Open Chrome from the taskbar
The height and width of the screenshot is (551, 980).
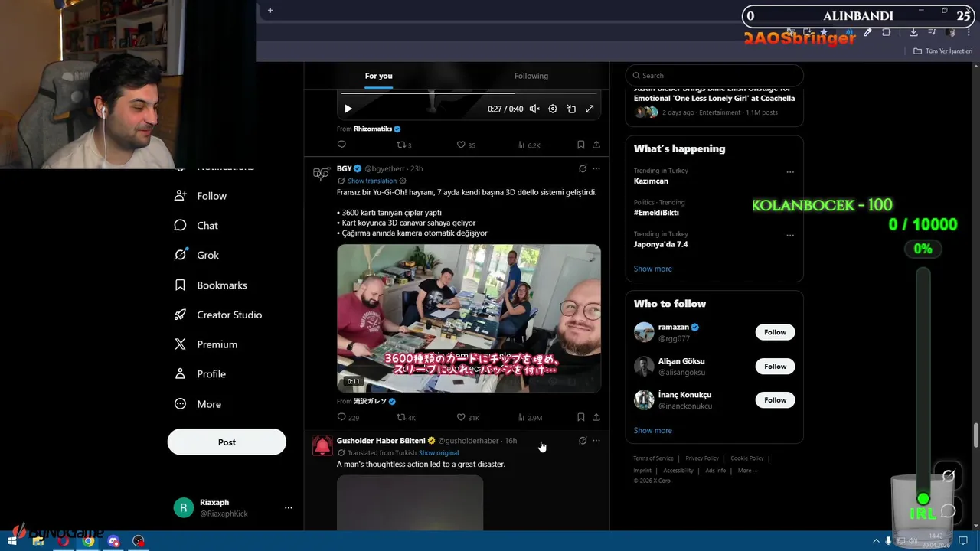coord(88,541)
